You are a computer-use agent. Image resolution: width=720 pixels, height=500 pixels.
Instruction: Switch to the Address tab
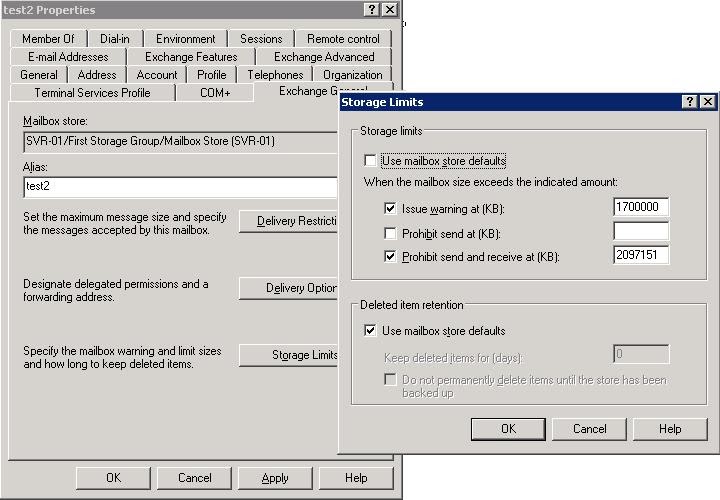97,75
